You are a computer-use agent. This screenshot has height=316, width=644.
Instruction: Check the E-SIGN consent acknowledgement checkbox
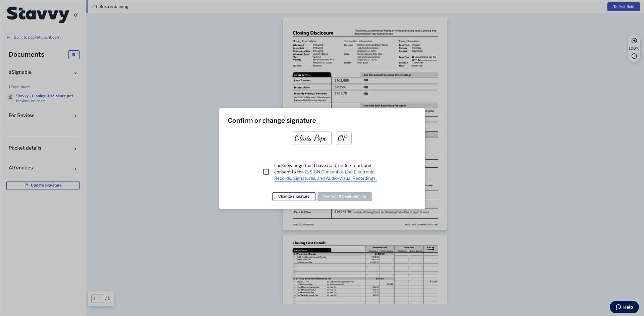[266, 172]
